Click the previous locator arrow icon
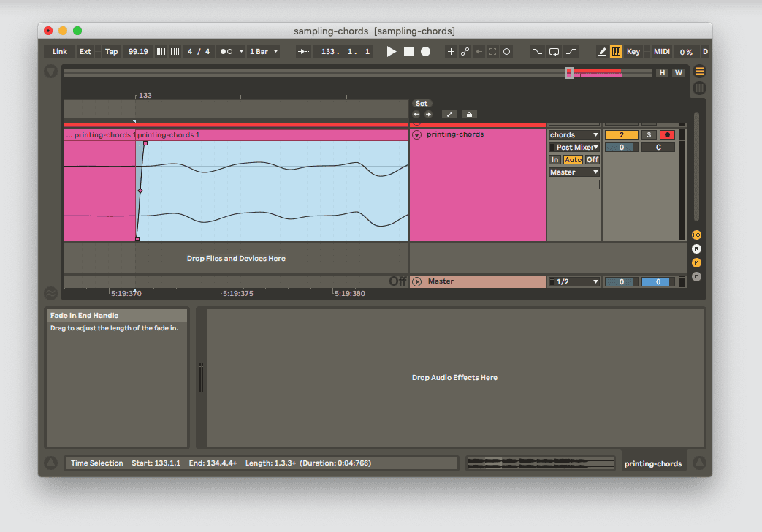 [416, 114]
